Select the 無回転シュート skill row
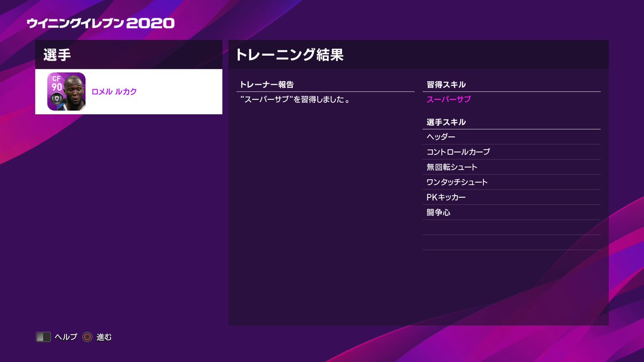This screenshot has width=644, height=362. point(511,167)
